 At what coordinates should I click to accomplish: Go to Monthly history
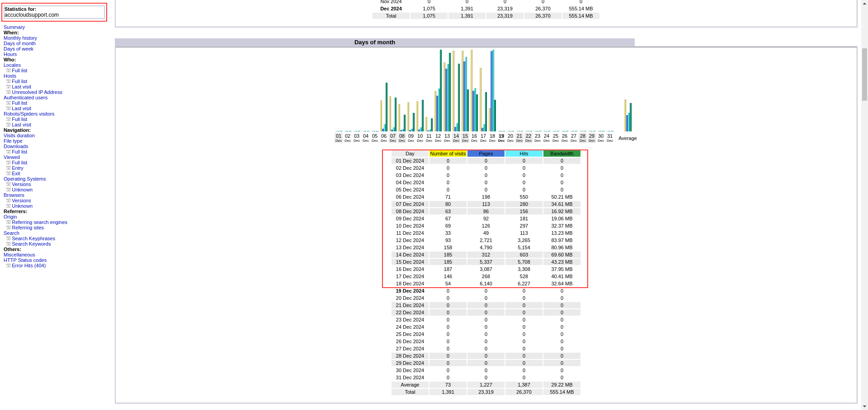coord(20,38)
